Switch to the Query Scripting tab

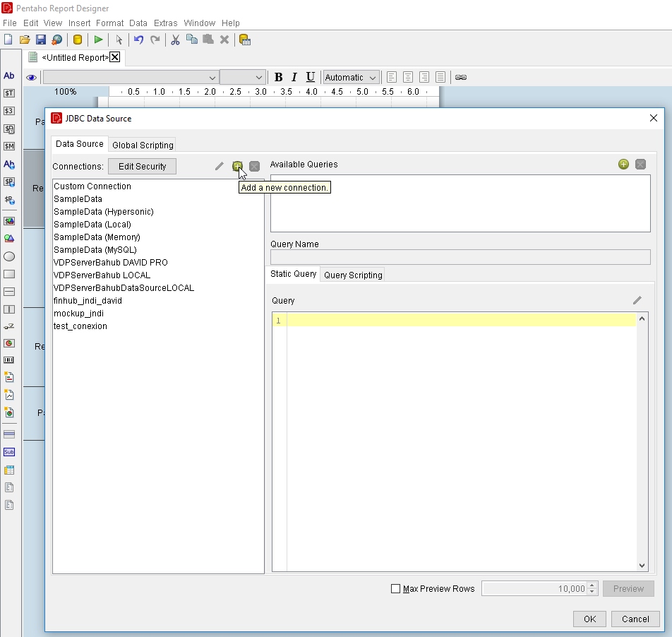353,275
